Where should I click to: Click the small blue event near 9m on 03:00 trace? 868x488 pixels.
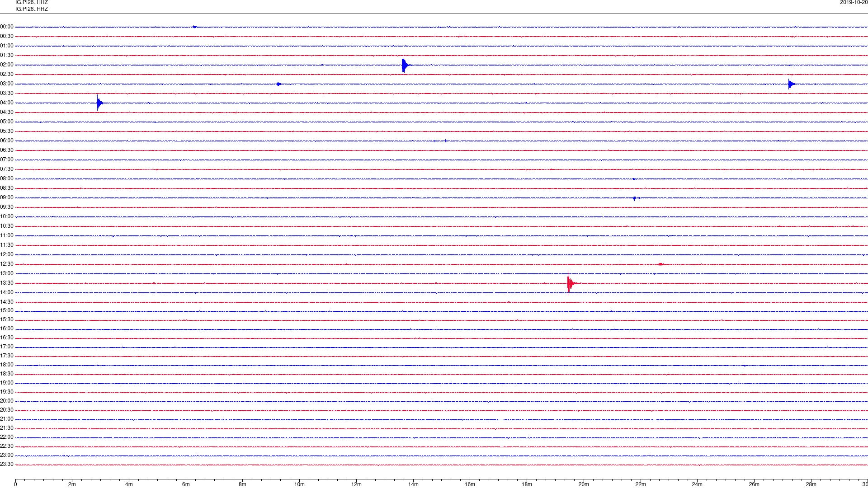click(x=278, y=84)
